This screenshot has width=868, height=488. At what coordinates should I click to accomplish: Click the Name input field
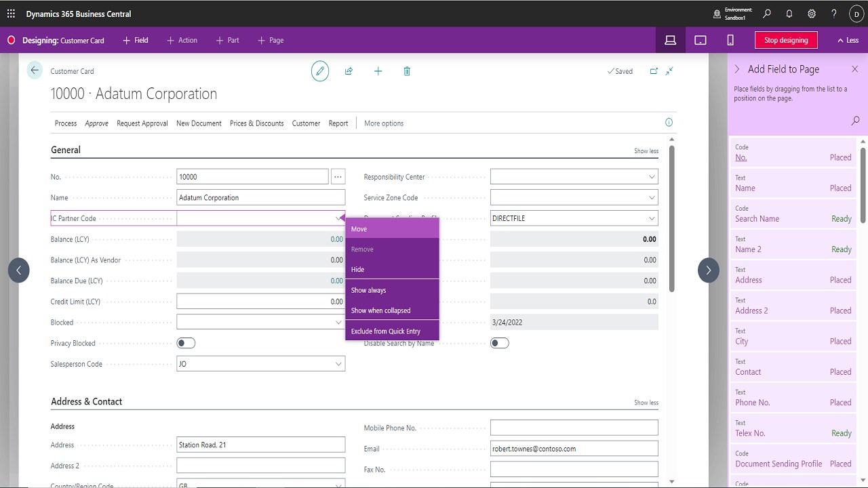pyautogui.click(x=260, y=198)
